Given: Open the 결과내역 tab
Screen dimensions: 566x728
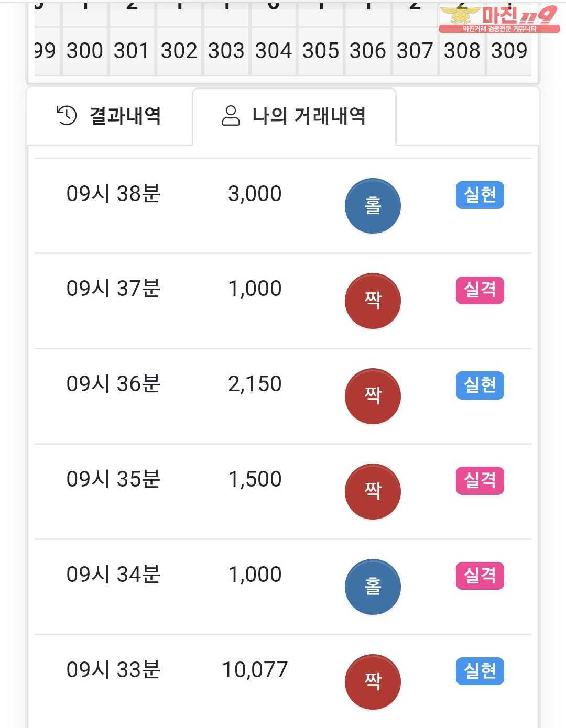Looking at the screenshot, I should tap(110, 116).
